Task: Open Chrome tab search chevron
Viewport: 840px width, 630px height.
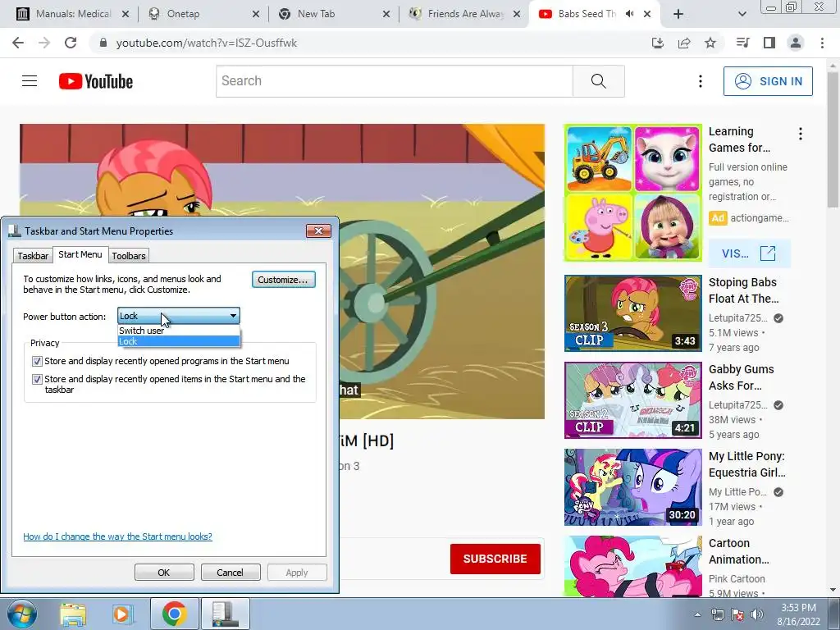Action: click(742, 14)
